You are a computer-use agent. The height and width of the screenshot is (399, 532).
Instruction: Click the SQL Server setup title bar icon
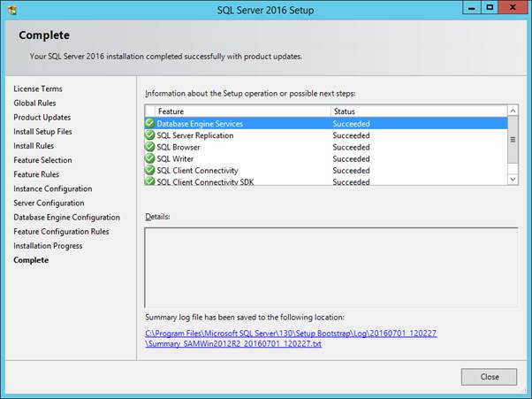point(11,11)
